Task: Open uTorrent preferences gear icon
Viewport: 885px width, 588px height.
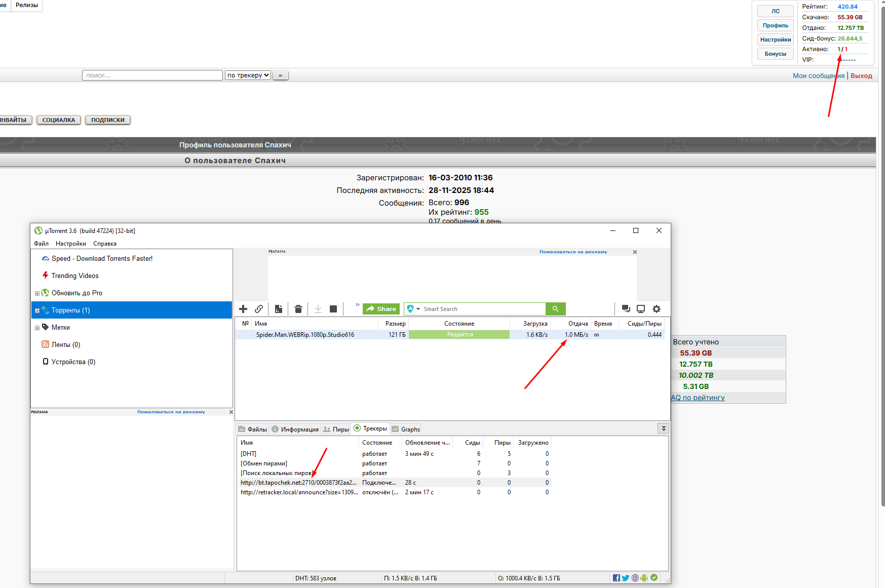Action: 657,309
